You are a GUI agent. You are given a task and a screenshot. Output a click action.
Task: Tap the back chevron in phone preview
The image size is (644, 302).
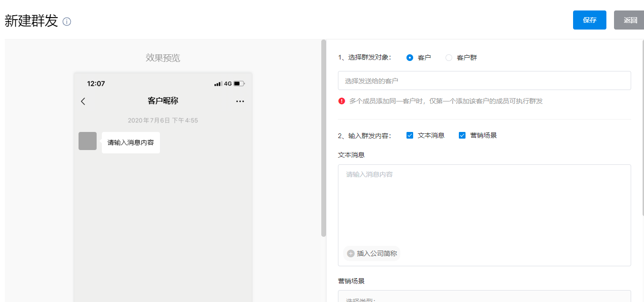[83, 101]
